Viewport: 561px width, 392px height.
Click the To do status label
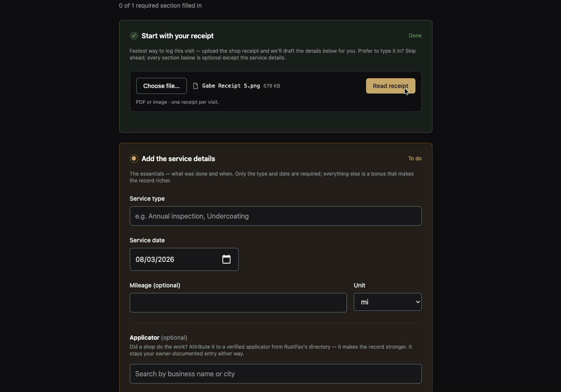(415, 159)
